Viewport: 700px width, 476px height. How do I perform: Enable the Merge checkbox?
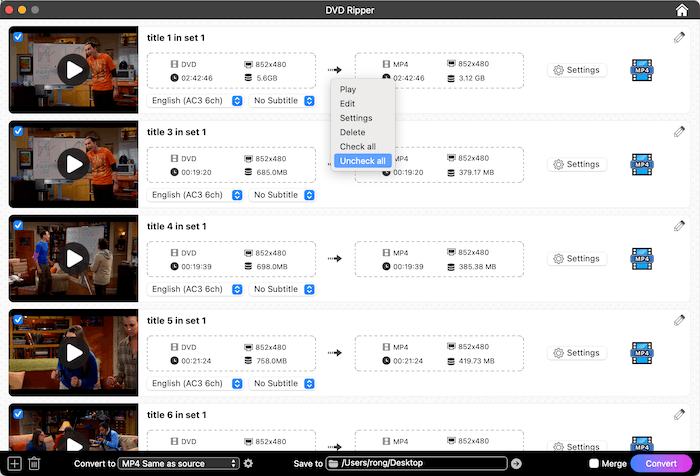594,463
